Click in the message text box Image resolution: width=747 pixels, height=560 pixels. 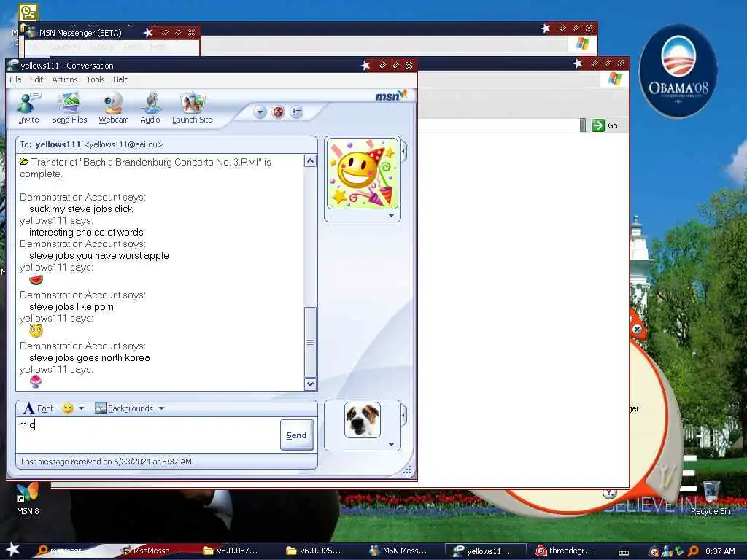(x=147, y=435)
